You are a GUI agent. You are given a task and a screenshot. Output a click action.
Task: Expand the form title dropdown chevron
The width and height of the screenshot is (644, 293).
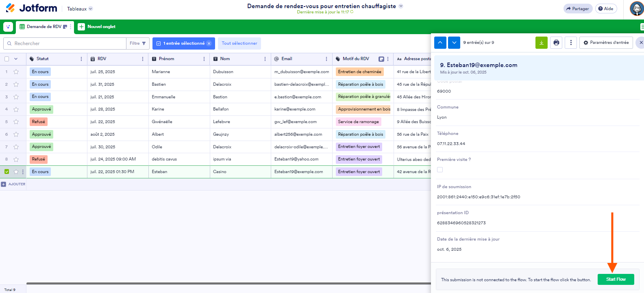[401, 6]
